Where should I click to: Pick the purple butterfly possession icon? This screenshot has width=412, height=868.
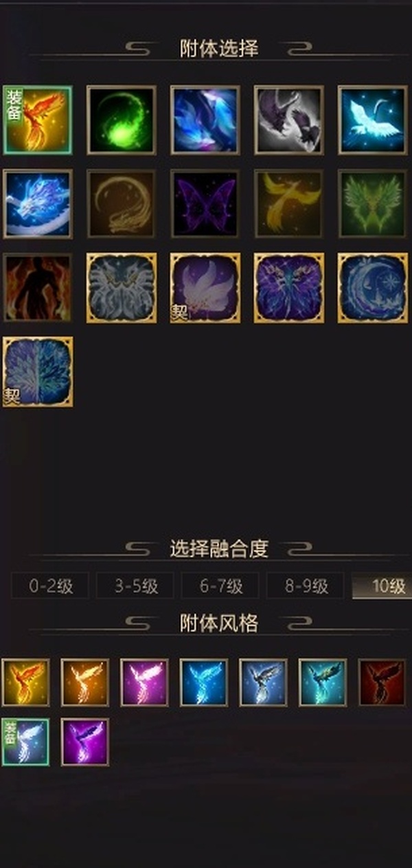pos(205,204)
